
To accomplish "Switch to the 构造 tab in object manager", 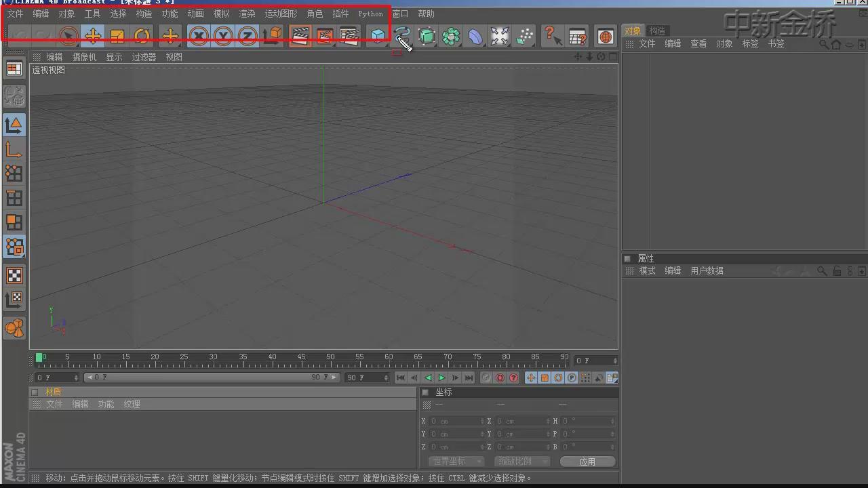I will [x=657, y=30].
